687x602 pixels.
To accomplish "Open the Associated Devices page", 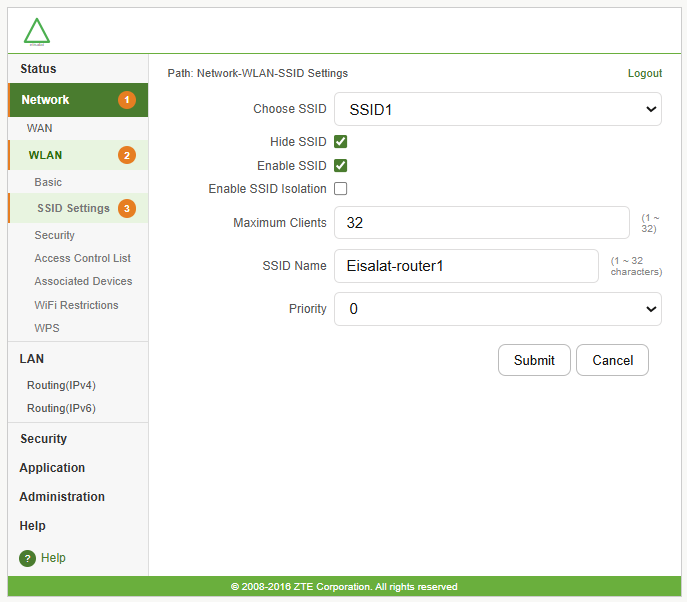I will (x=83, y=281).
